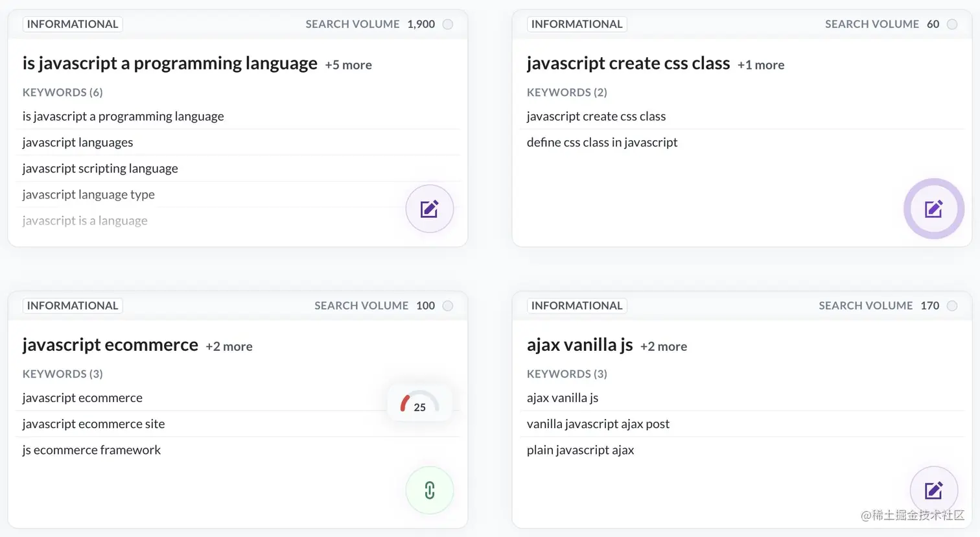The width and height of the screenshot is (980, 537).
Task: Open the edit icon on the programming language cluster
Action: [430, 209]
